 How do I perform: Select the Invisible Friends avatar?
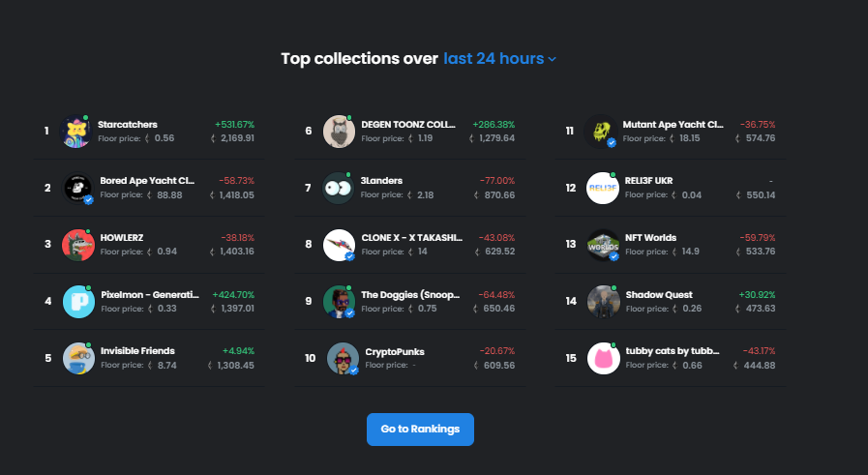pos(78,358)
